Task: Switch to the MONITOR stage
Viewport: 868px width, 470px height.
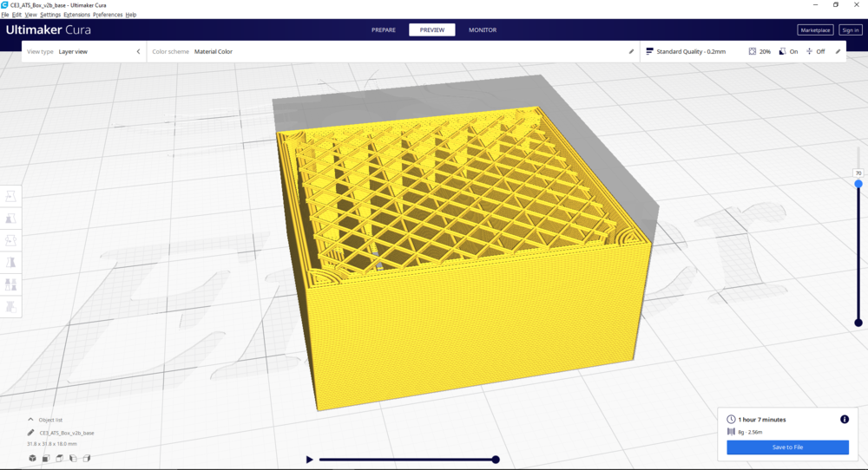Action: point(483,29)
